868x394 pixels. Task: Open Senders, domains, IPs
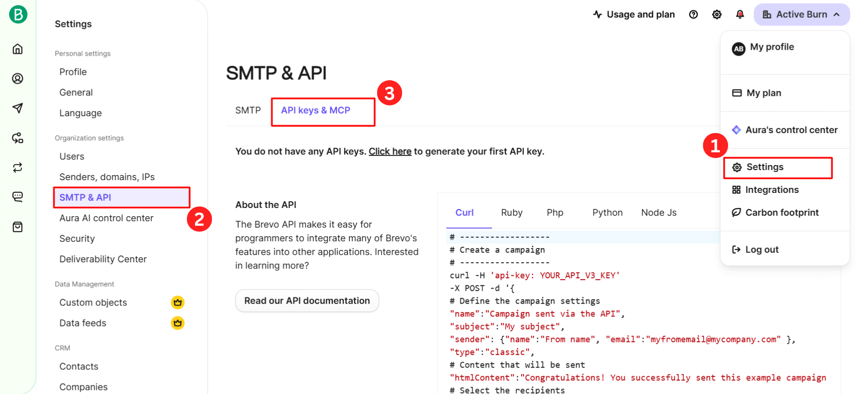point(107,176)
